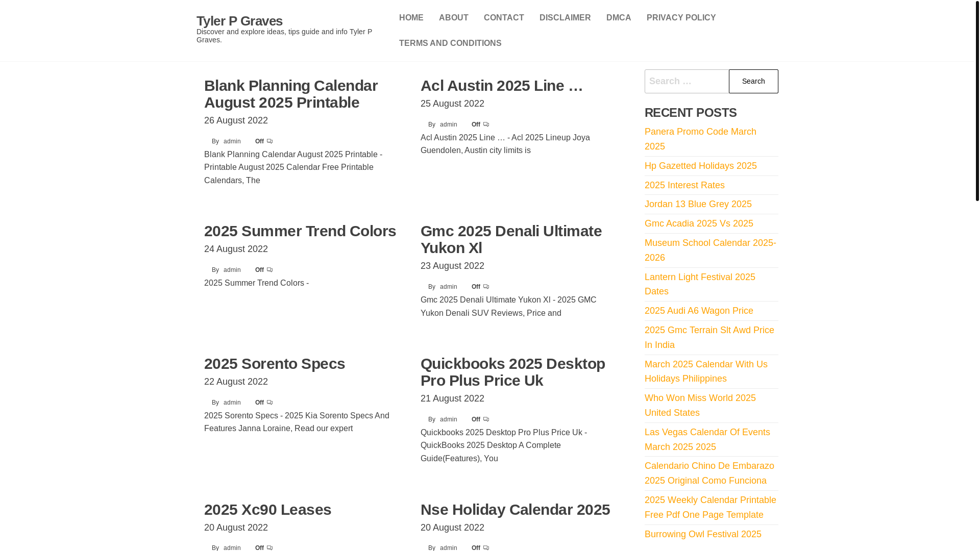
Task: Click the 21 August 2022 post date
Action: (x=452, y=398)
